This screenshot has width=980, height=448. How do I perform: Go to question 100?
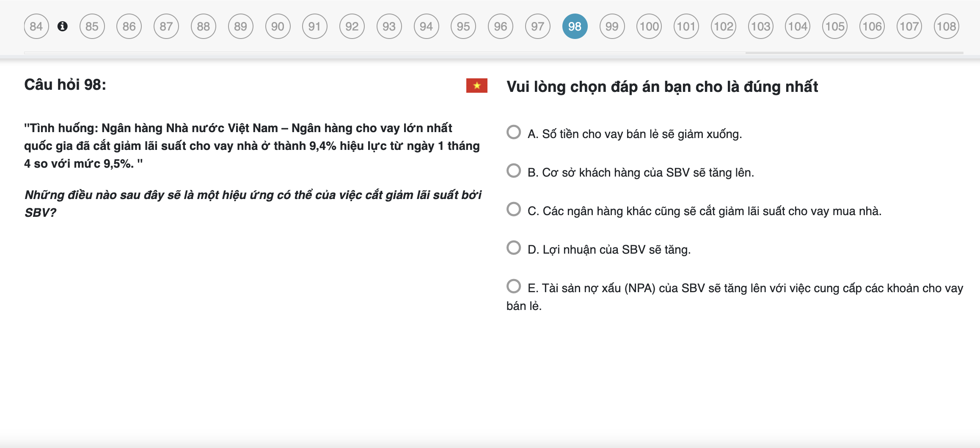[649, 26]
